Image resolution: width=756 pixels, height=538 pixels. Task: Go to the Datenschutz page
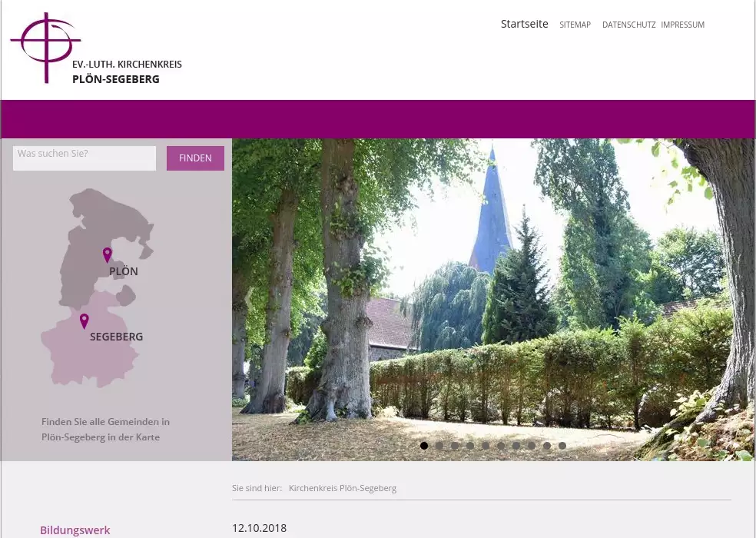[628, 25]
